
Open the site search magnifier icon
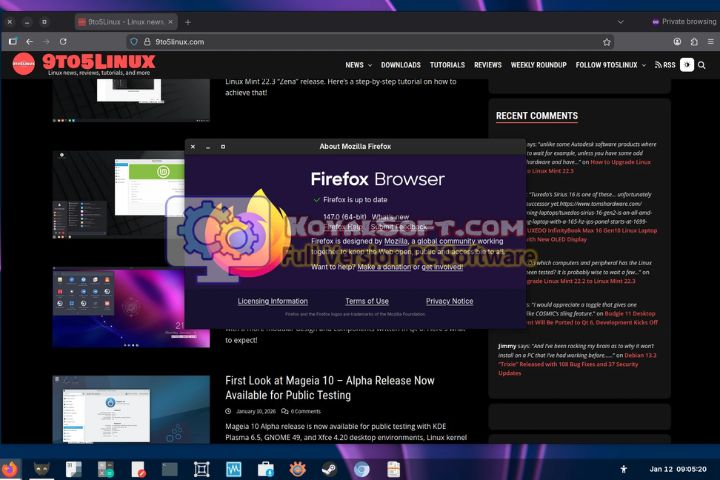(x=702, y=65)
